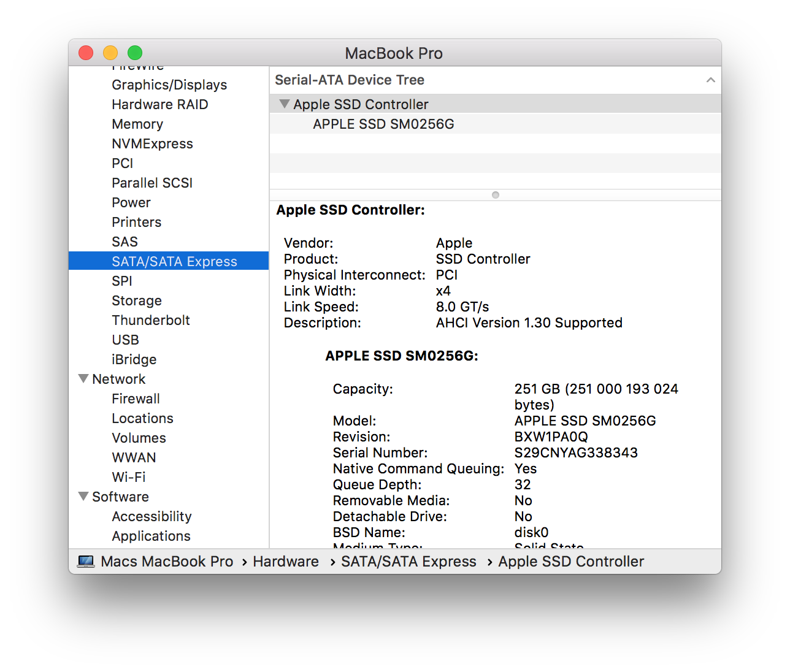This screenshot has height=672, width=790.
Task: Click Apple SSD Controller in the path bar
Action: coord(571,562)
